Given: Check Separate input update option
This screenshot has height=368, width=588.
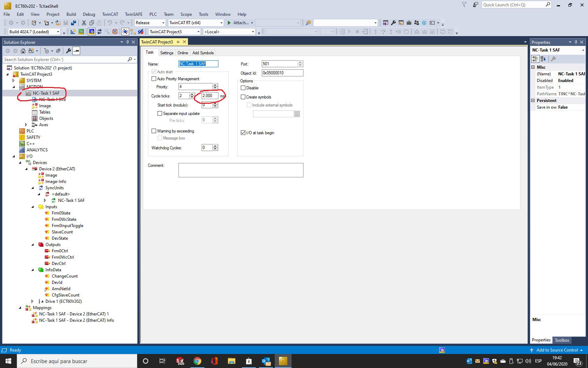Looking at the screenshot, I should coord(160,114).
